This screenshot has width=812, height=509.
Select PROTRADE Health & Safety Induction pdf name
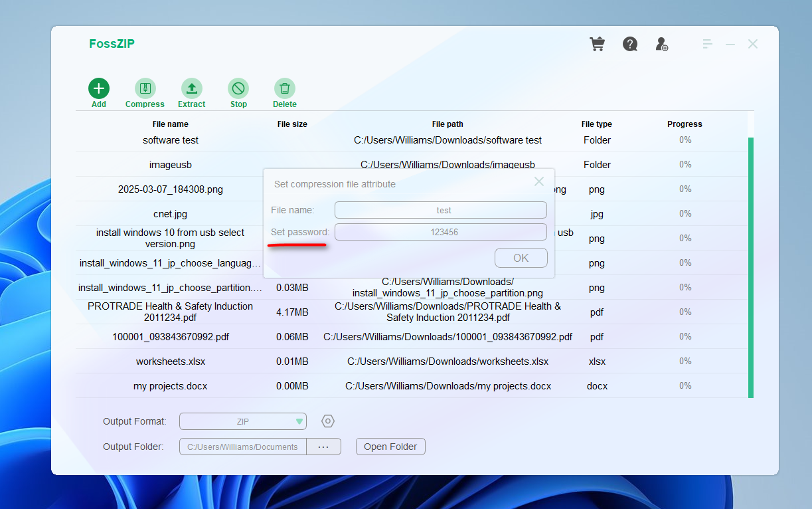click(x=171, y=312)
